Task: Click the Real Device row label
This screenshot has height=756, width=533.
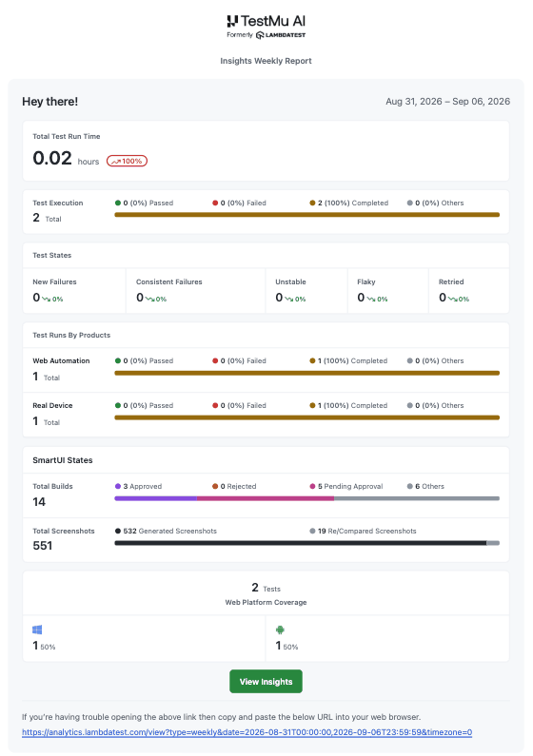Action: 52,405
